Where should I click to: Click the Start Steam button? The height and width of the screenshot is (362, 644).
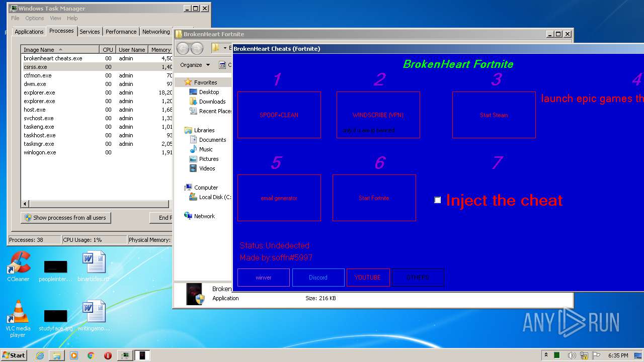(x=494, y=115)
